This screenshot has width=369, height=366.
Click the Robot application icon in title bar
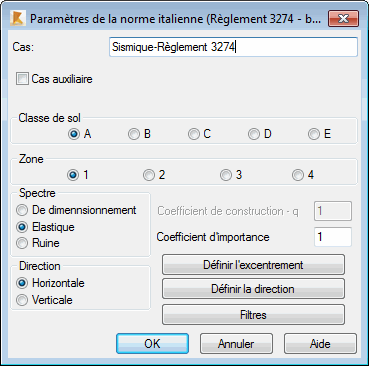(18, 19)
